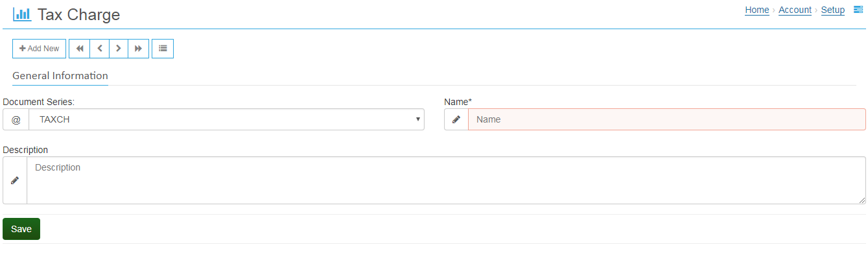Click the @ icon beside Document Series
Viewport: 868px width, 262px height.
pos(16,119)
